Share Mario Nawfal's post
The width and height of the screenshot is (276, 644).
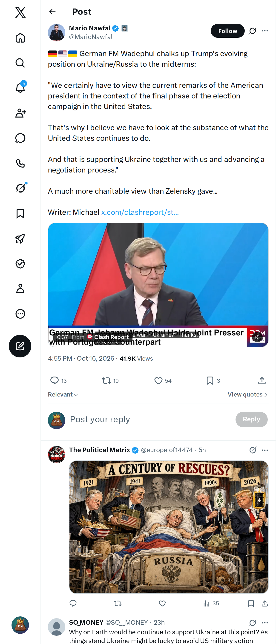[x=262, y=380]
